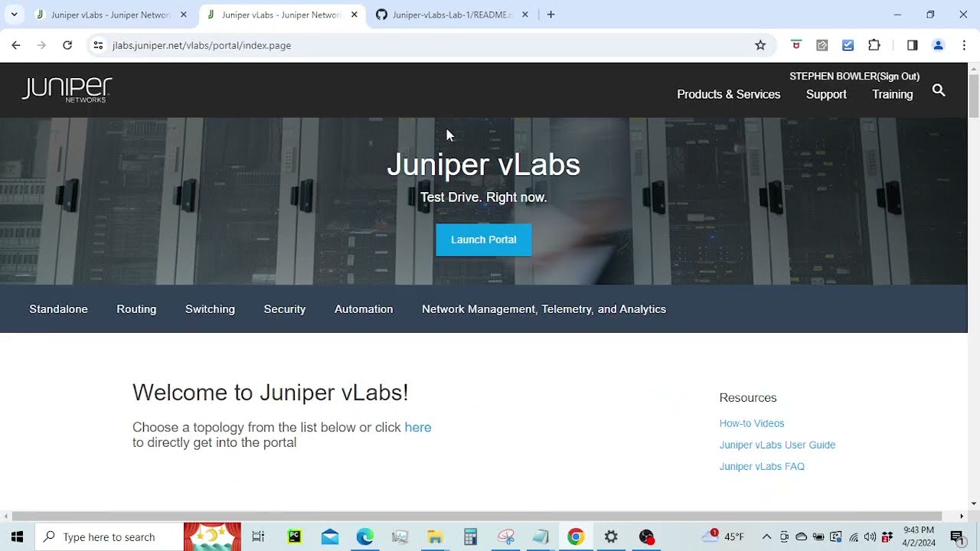Open the Support menu
Screen dimensions: 980x551
click(826, 94)
